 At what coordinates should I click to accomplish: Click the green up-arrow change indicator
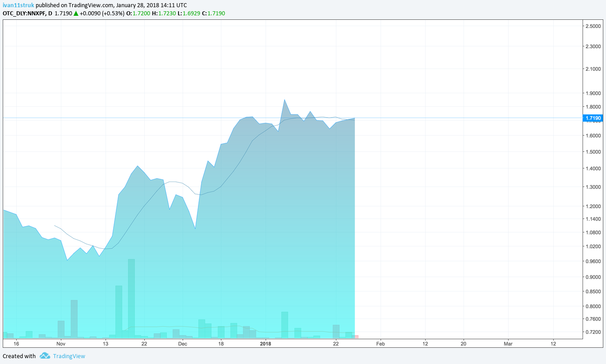point(76,13)
